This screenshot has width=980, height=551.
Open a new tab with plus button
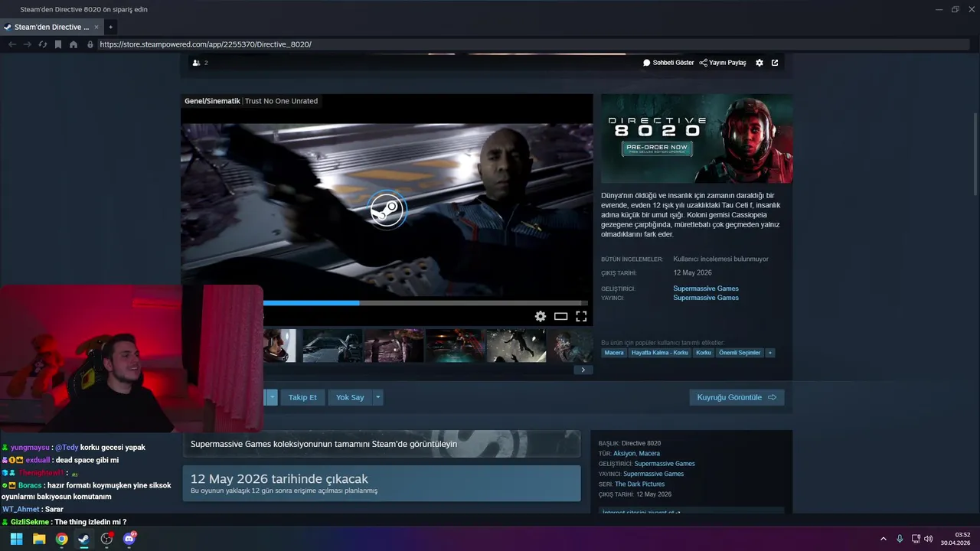pyautogui.click(x=110, y=27)
